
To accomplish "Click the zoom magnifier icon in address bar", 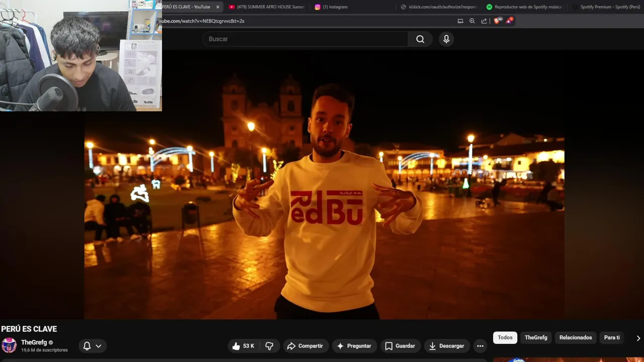I will (472, 21).
